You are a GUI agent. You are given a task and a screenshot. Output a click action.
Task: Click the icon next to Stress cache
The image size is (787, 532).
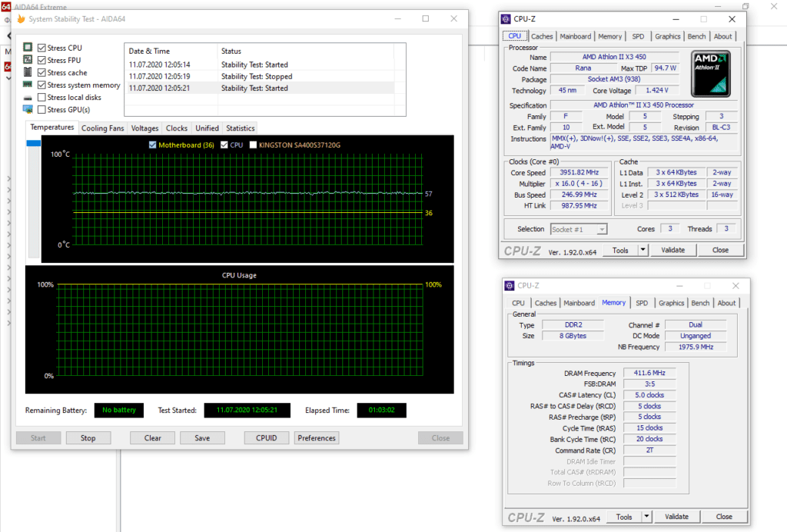click(28, 72)
